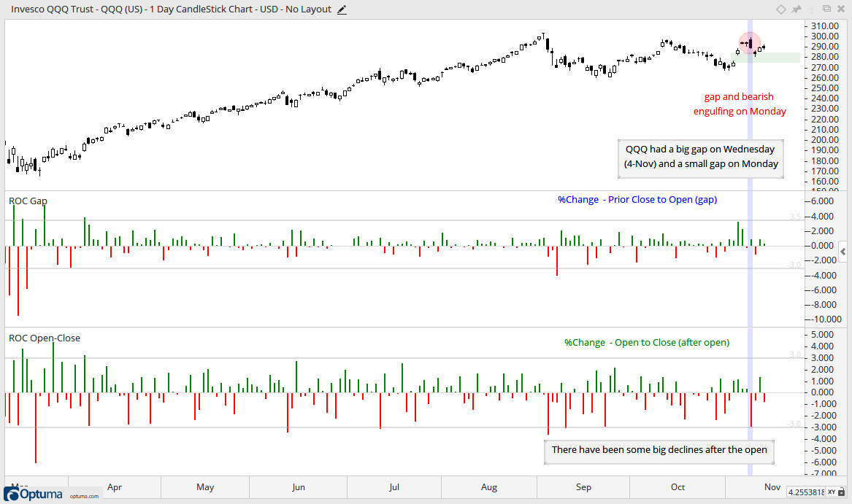Click the value field showing 4.2553818

point(806,492)
